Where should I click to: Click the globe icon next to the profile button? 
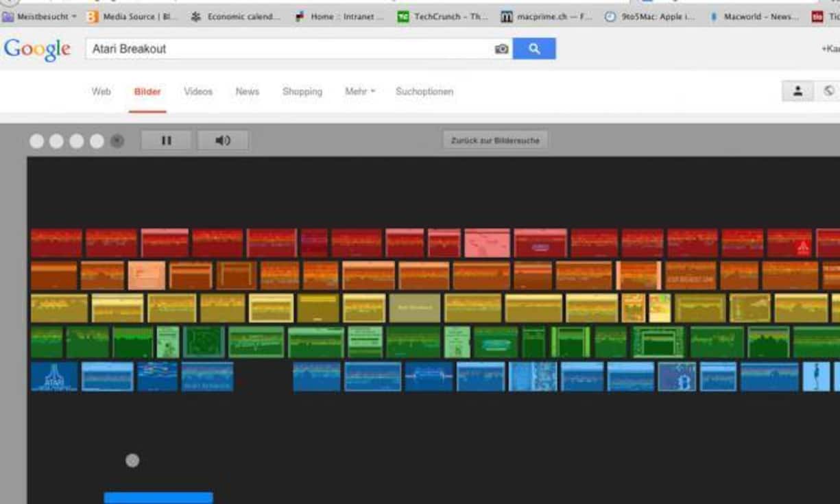coord(828,90)
